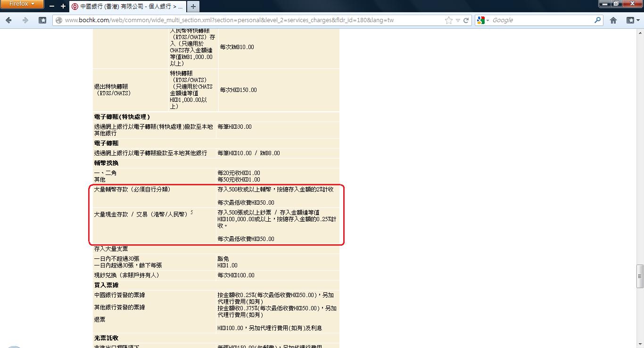
Task: Open the orange Firefox application menu
Action: coord(22,4)
